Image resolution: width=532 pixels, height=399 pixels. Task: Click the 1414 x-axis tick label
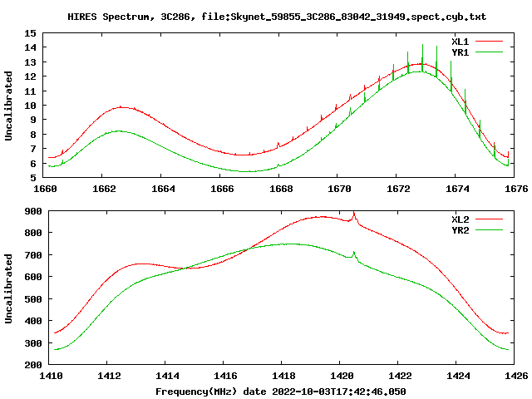[168, 376]
